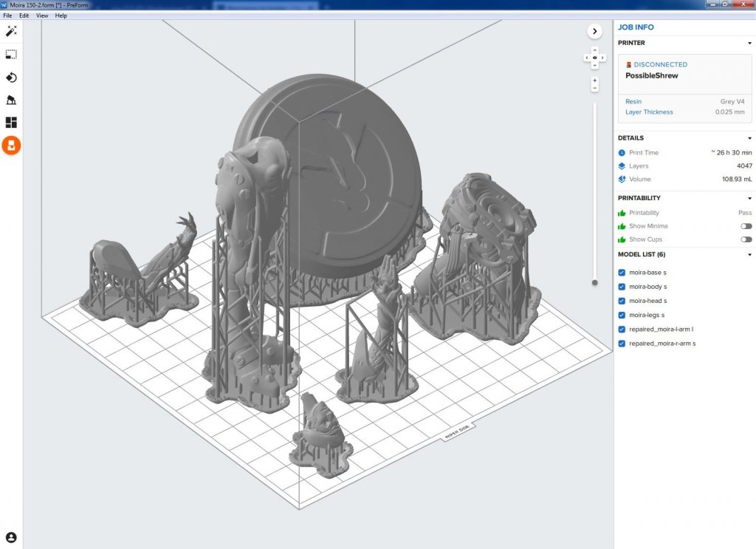Image resolution: width=756 pixels, height=549 pixels.
Task: Open the File menu
Action: (x=7, y=16)
